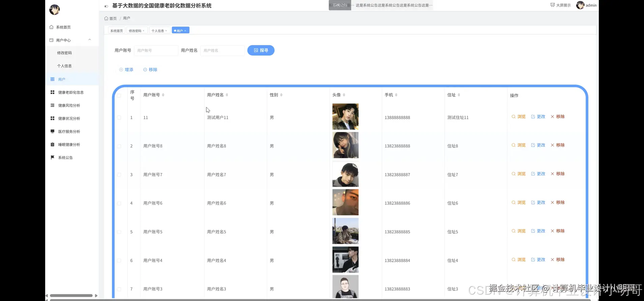The height and width of the screenshot is (301, 644).
Task: Click the 首页 breadcrumb home link
Action: coord(111,19)
